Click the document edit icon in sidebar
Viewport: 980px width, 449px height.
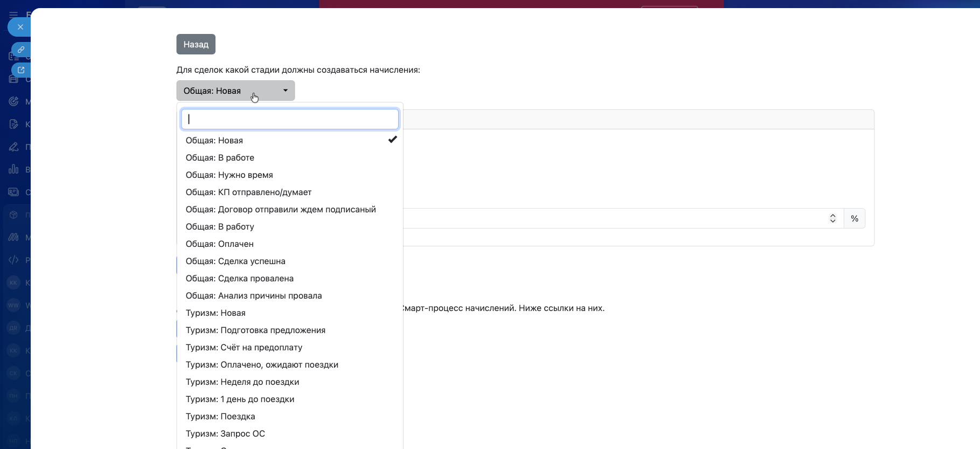[13, 124]
